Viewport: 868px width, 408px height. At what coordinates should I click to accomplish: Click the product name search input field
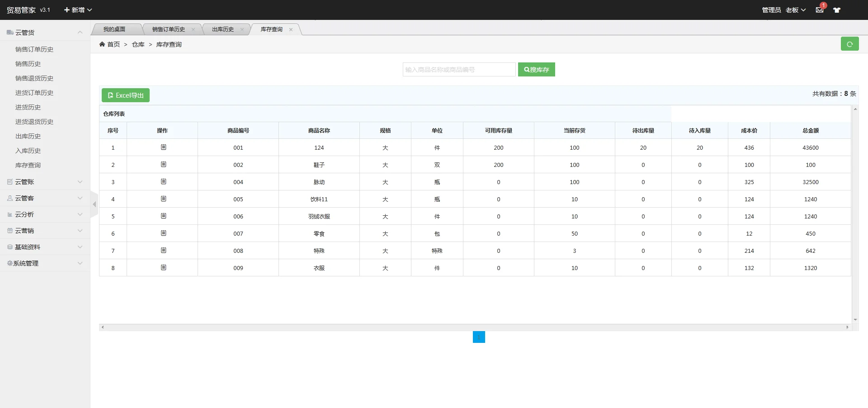[458, 70]
